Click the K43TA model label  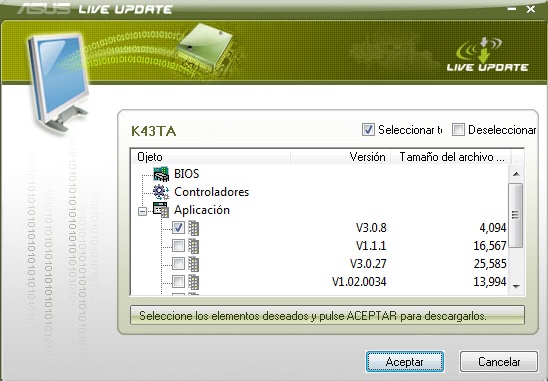pos(153,131)
